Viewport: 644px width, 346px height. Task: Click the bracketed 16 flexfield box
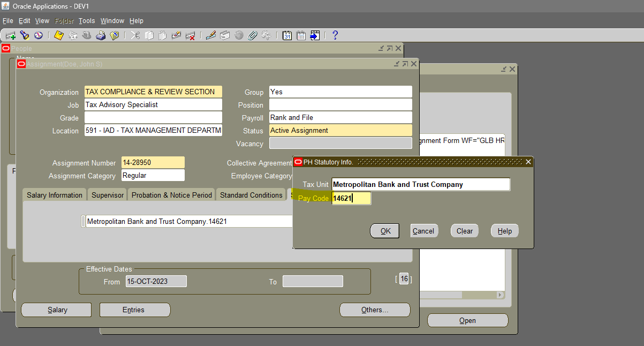pyautogui.click(x=404, y=279)
